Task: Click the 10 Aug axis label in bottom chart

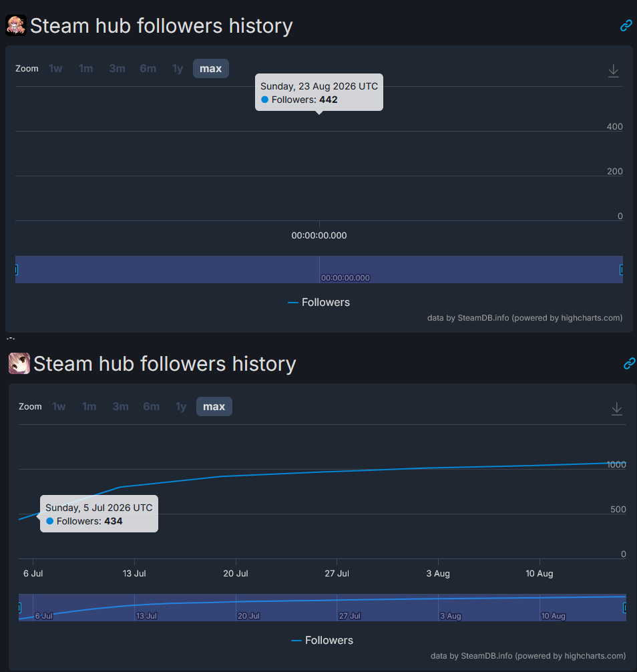Action: point(540,573)
